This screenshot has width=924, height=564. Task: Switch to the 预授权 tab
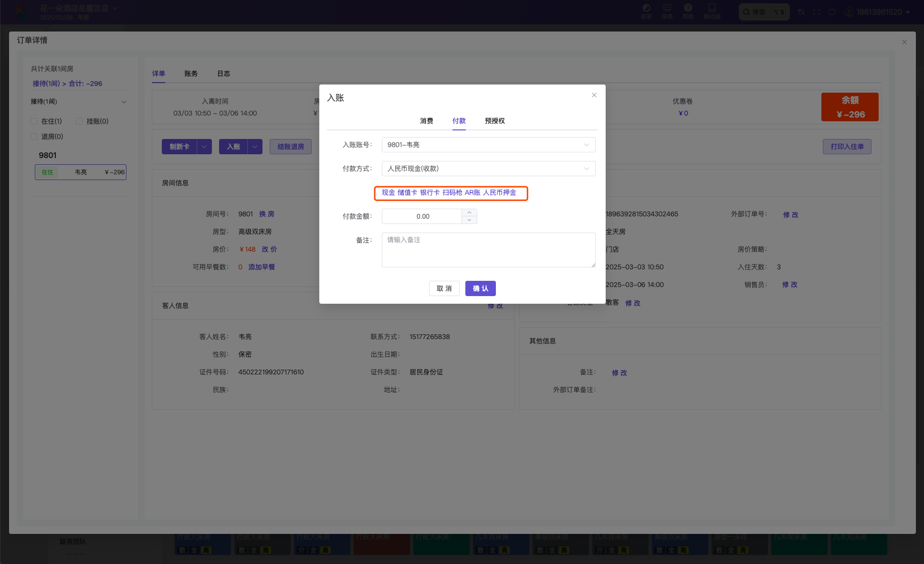tap(494, 121)
